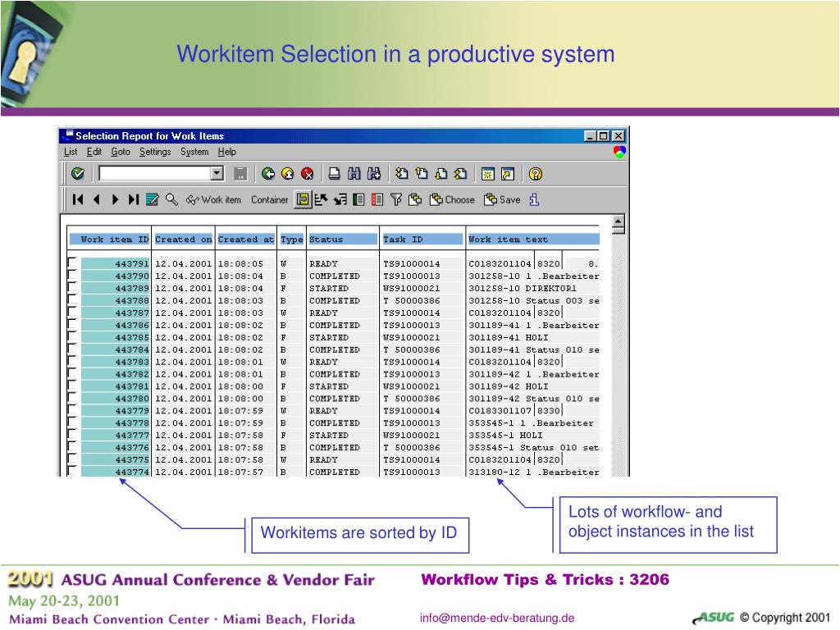Tick checkbox for work item 443786
Screen dimensions: 840x630
tap(72, 324)
